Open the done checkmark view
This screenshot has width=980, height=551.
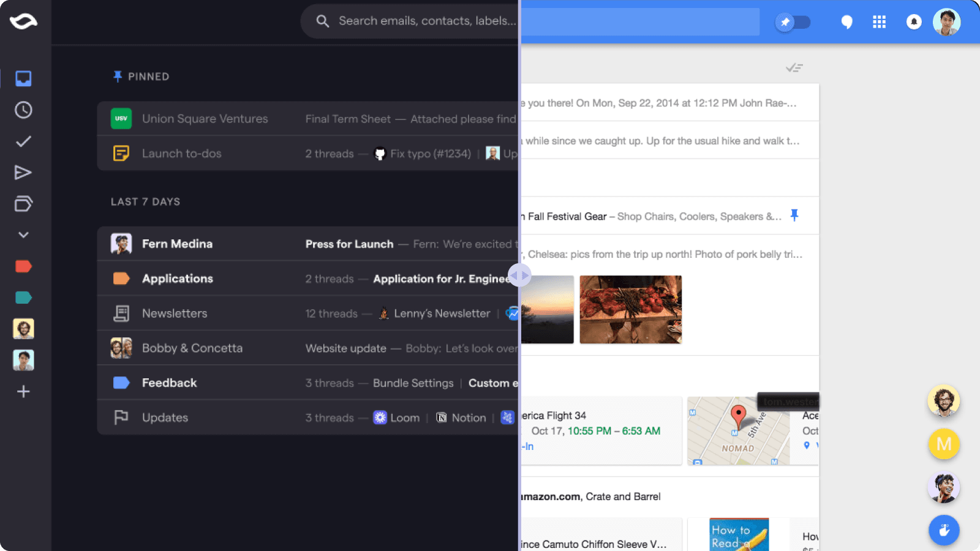23,141
